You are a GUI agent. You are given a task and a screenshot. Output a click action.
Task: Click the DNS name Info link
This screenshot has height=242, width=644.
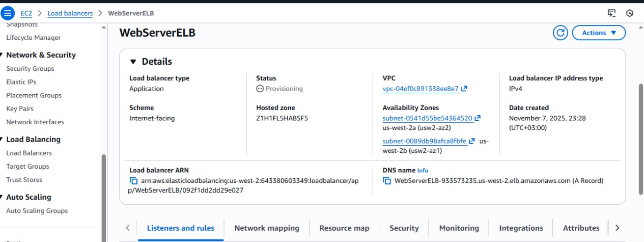423,171
